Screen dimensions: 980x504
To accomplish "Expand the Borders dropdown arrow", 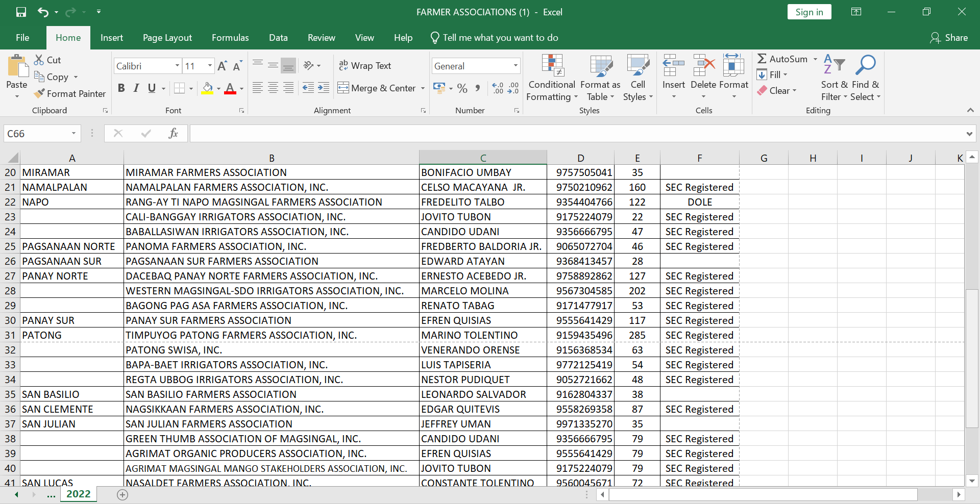I will tap(191, 88).
